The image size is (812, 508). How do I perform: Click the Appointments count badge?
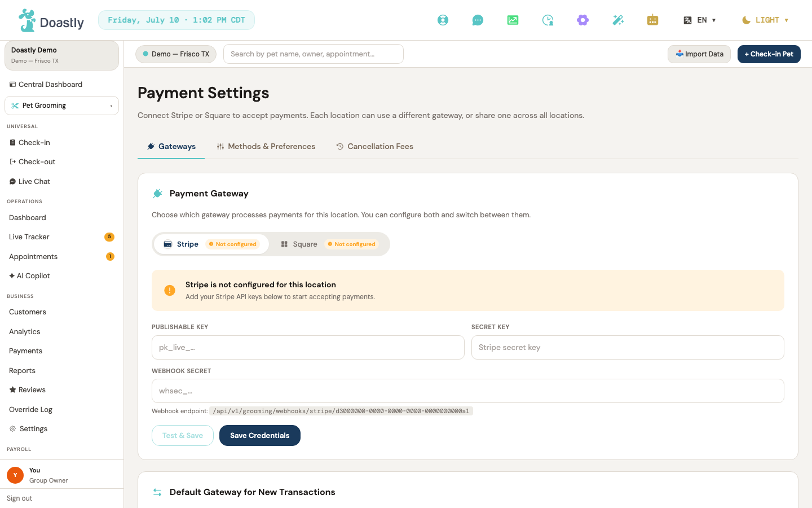coord(110,257)
